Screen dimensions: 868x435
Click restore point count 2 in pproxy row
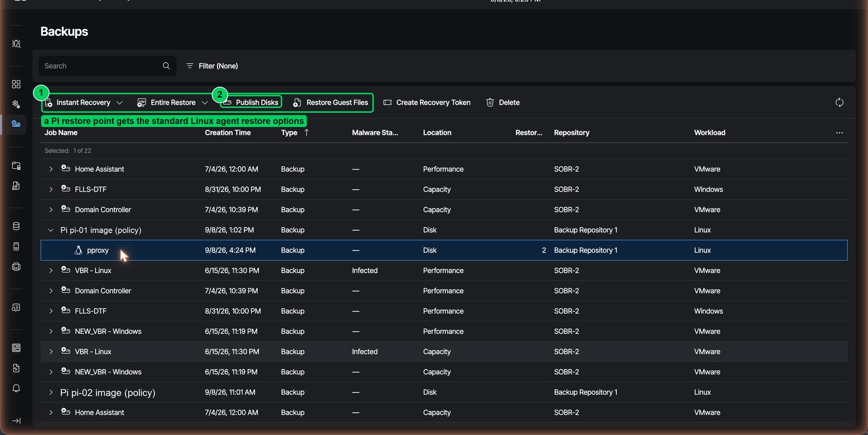544,250
